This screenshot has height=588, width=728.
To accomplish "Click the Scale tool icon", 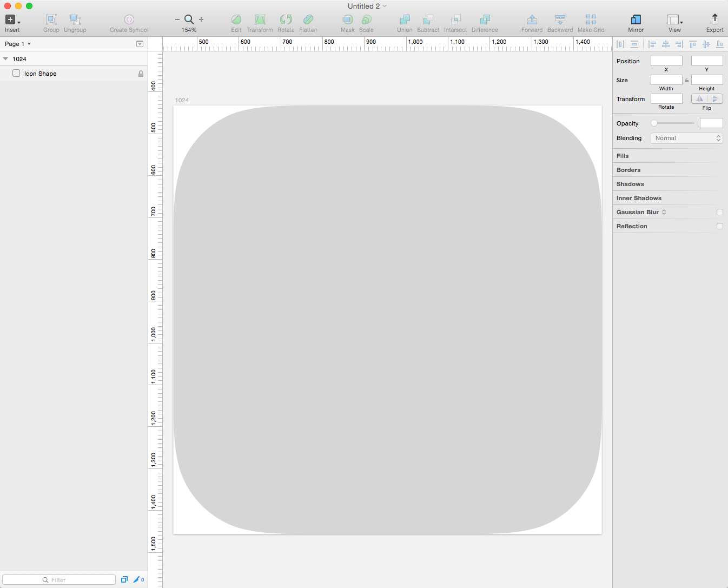I will click(x=366, y=20).
